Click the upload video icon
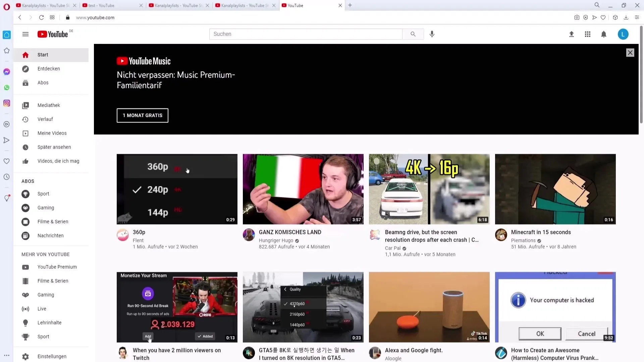The image size is (644, 362). pyautogui.click(x=571, y=34)
